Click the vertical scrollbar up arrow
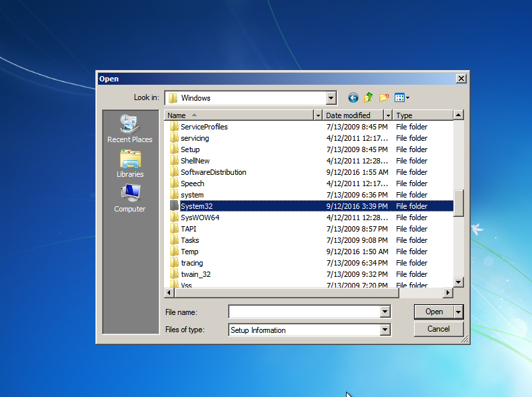532x397 pixels. click(459, 115)
